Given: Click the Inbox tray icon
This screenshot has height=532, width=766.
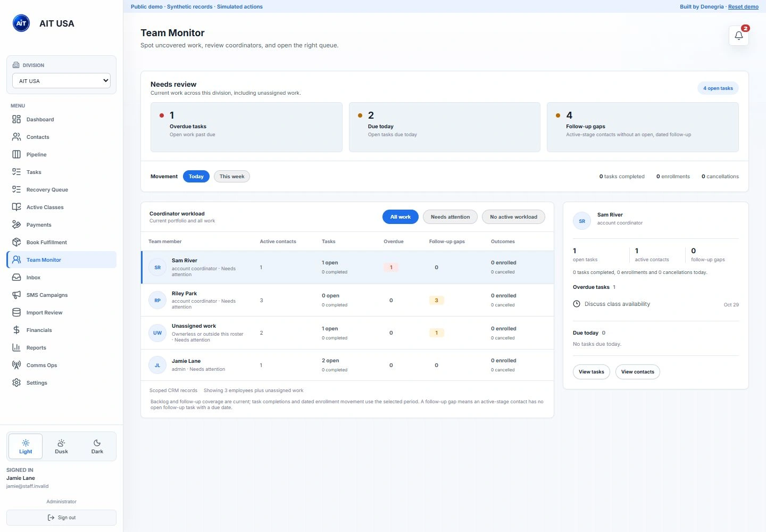Looking at the screenshot, I should coord(16,277).
